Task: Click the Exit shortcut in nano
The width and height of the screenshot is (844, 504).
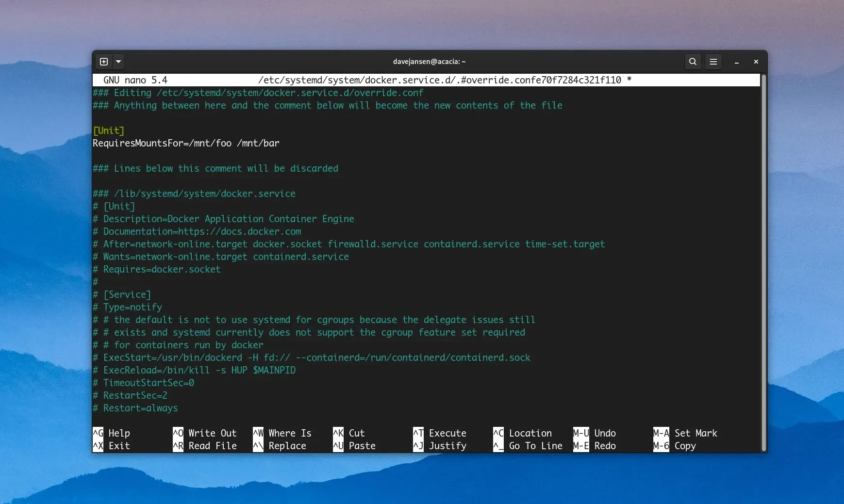Action: tap(118, 446)
